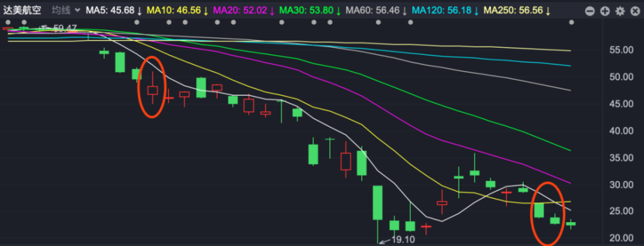Click the 30.00 price axis label
The image size is (644, 246).
621,185
